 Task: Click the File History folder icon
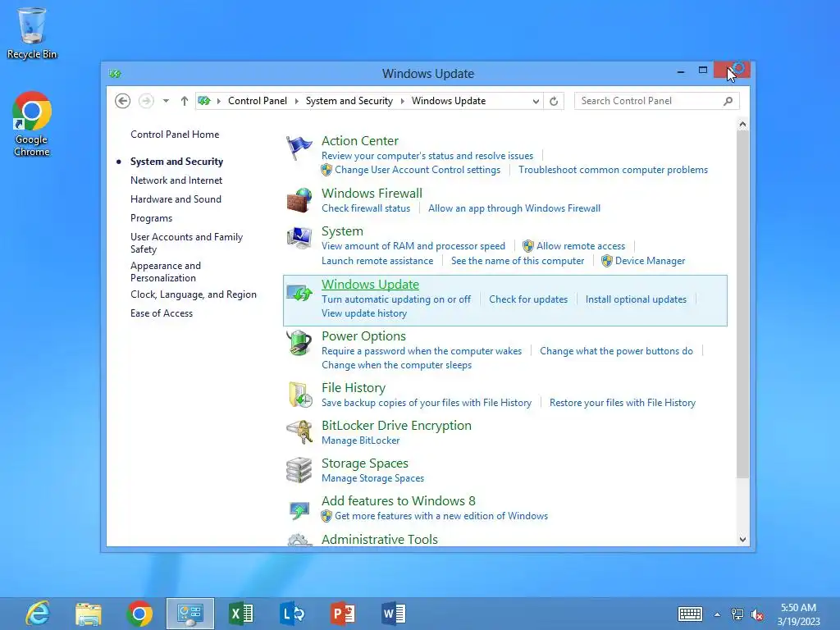[299, 395]
